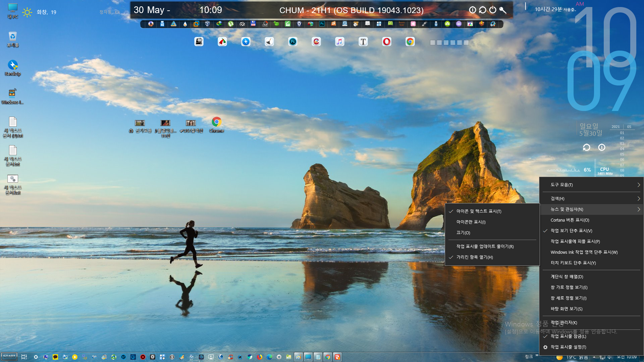Click the first gray dock page square
The height and width of the screenshot is (362, 644).
[x=433, y=43]
